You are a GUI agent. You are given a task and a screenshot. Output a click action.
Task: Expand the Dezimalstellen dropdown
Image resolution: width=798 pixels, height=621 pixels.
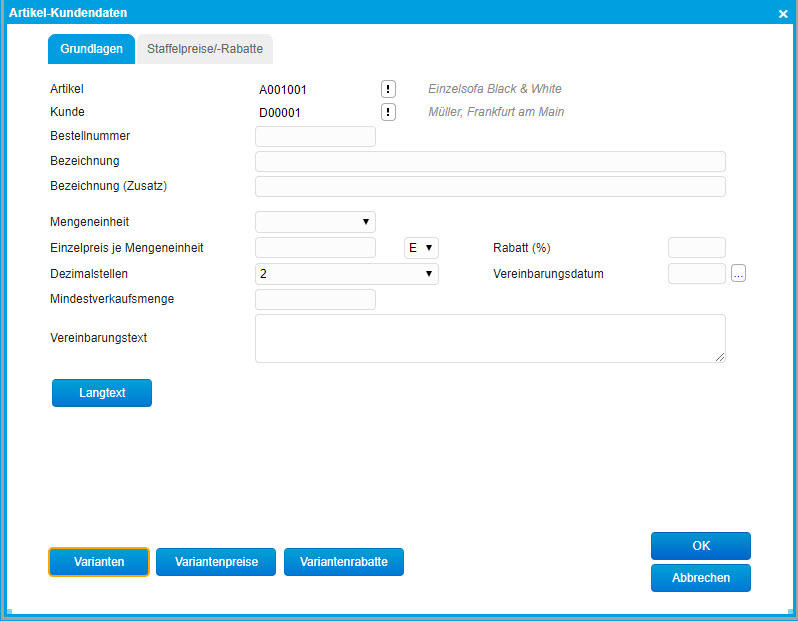(346, 274)
